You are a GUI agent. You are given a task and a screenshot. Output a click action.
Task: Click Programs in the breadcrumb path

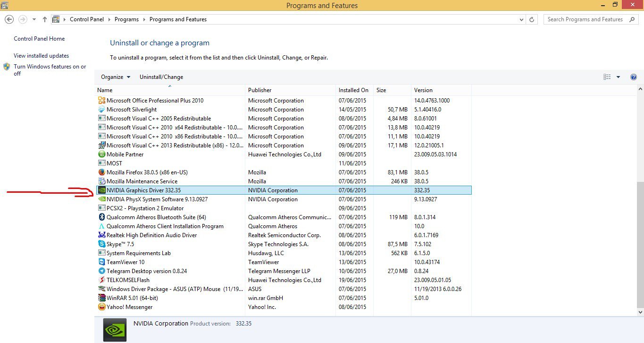point(126,19)
